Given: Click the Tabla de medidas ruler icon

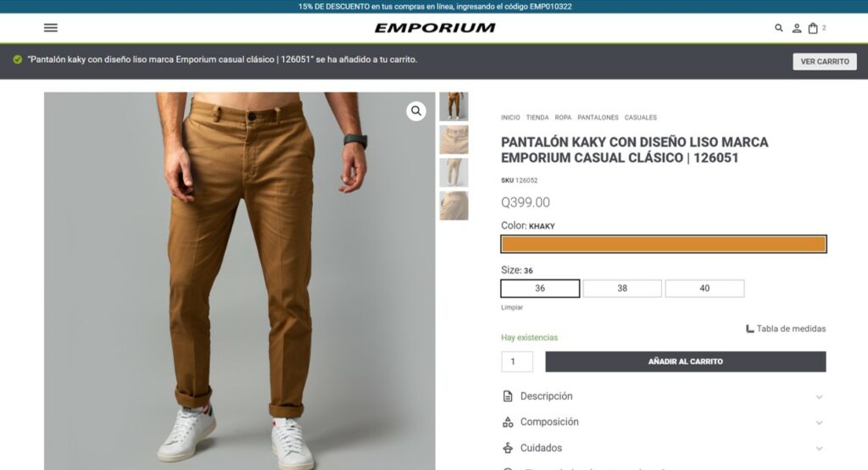Looking at the screenshot, I should coord(749,329).
